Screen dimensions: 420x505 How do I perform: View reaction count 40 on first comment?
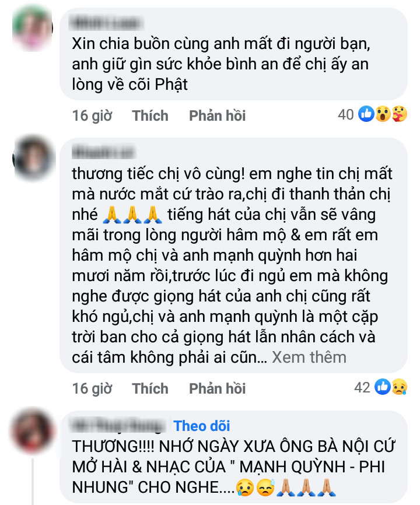pos(345,114)
